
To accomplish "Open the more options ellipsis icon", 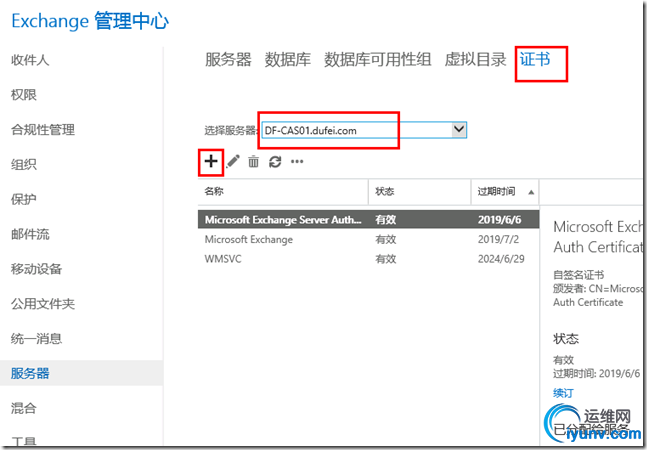I will (x=297, y=162).
